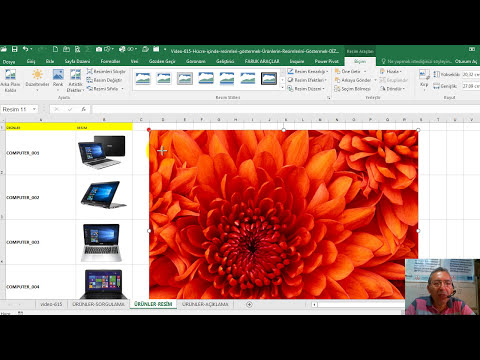Image resolution: width=480 pixels, height=360 pixels.
Task: Switch to the Ekle ribbon tab
Action: 50,61
